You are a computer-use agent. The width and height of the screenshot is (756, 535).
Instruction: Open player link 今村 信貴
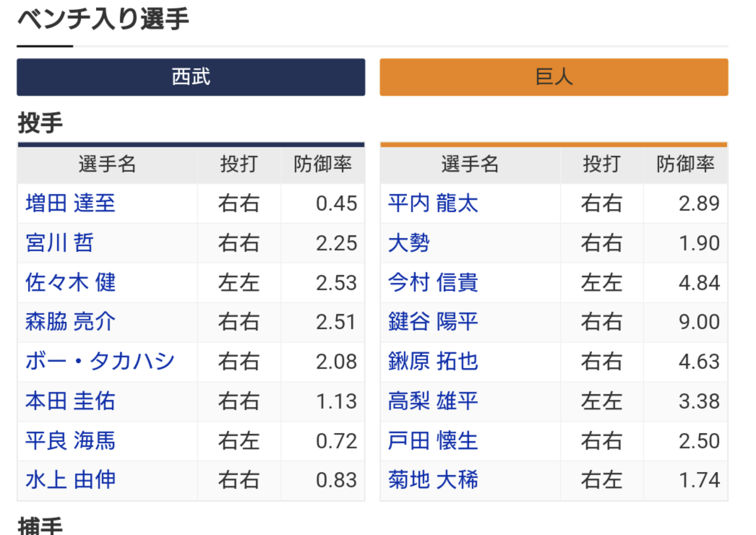point(433,282)
